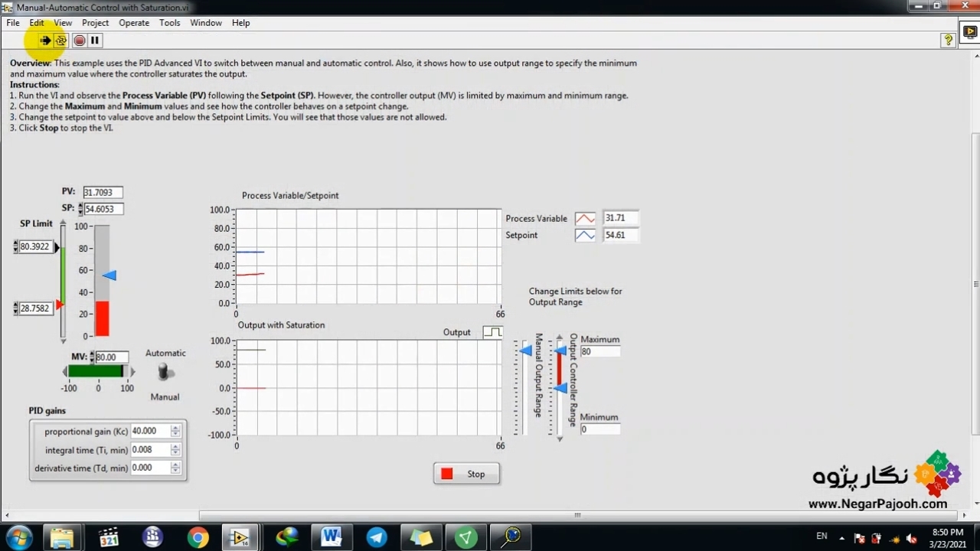Click the Setpoint blue plot legend icon
The height and width of the screenshot is (551, 980).
pos(585,236)
